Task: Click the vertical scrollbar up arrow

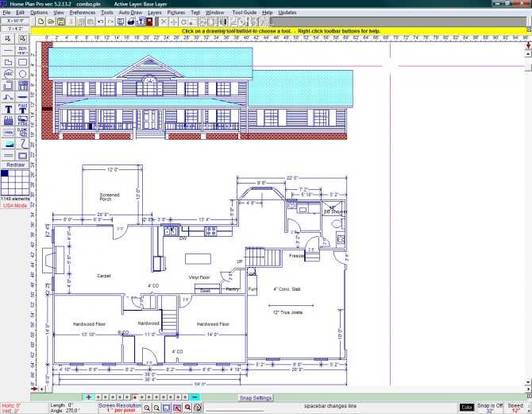Action: (528, 54)
